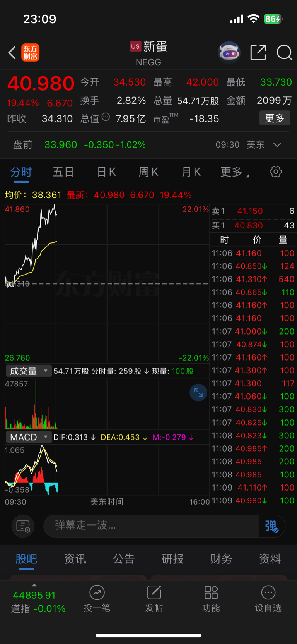Open the 资料 tab

(x=270, y=559)
